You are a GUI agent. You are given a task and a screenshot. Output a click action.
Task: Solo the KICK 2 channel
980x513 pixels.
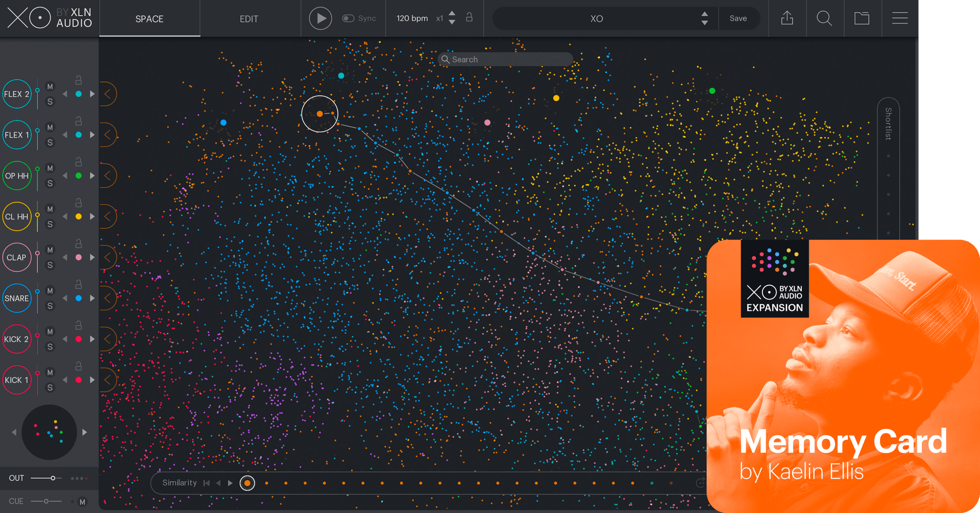click(x=50, y=347)
